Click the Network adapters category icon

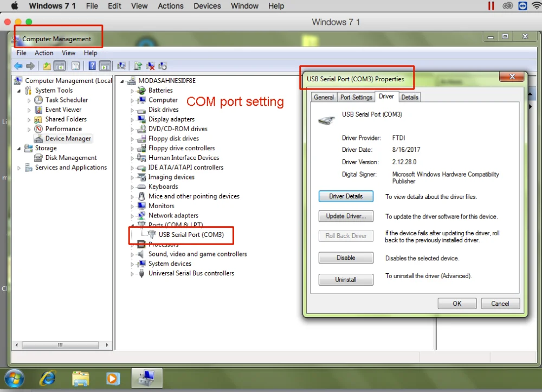141,215
